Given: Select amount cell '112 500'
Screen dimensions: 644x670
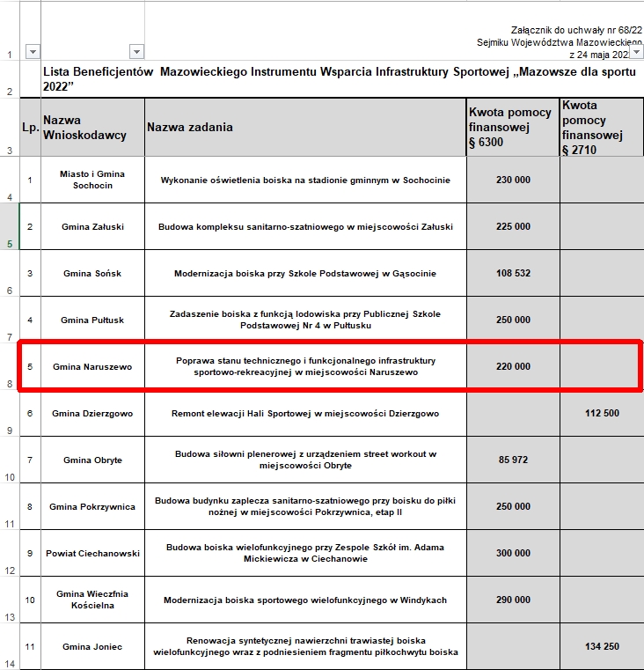Looking at the screenshot, I should 602,413.
